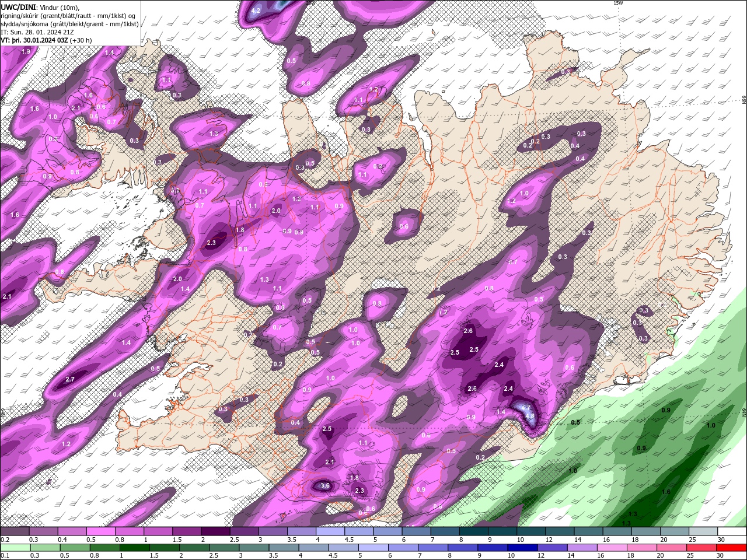Click the 'slydda/snjókoma' legend description line
Screen dimensions: 747x560
[69, 24]
